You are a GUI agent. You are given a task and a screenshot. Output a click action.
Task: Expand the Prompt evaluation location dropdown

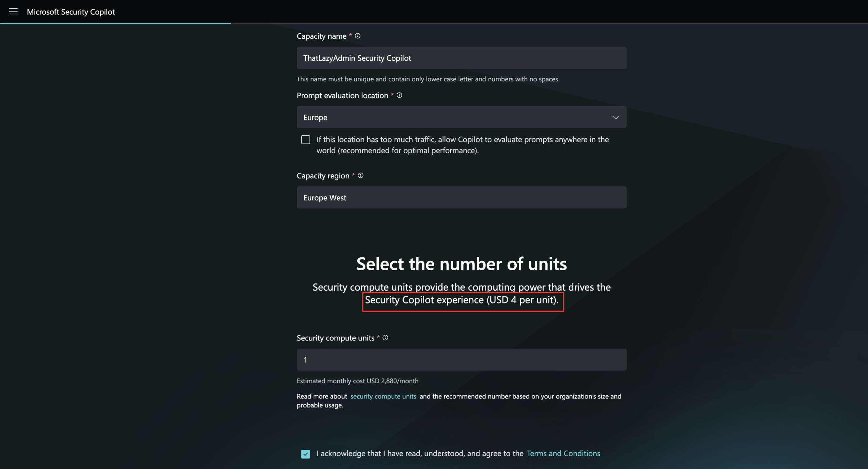[461, 117]
